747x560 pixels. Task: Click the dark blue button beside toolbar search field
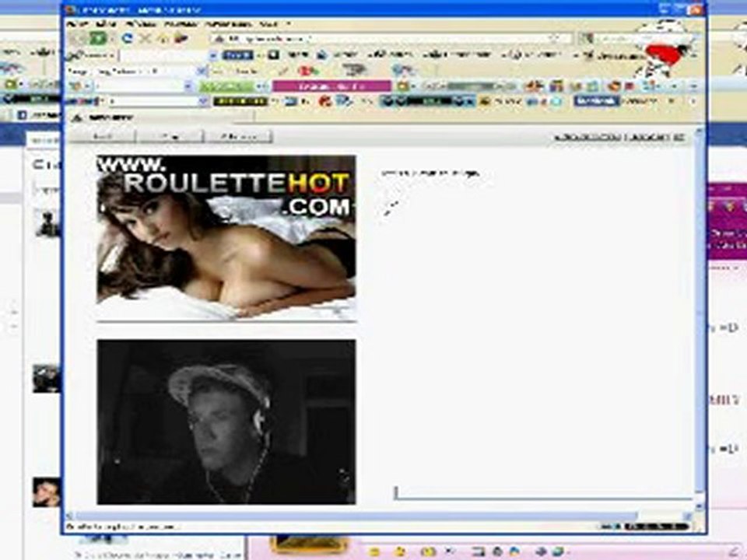point(237,55)
